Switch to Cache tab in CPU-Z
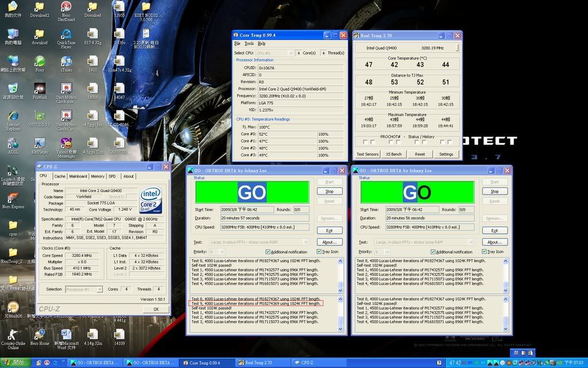Viewport: 588px width, 368px height. 59,176
